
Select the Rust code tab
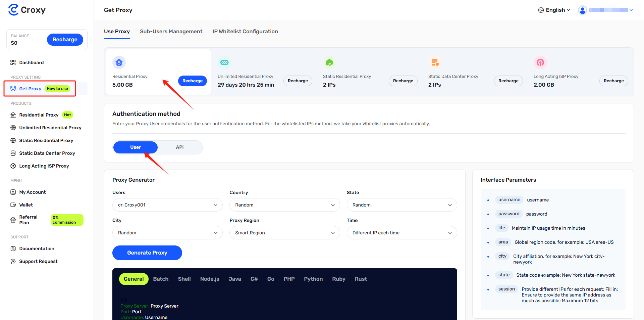[x=361, y=279]
